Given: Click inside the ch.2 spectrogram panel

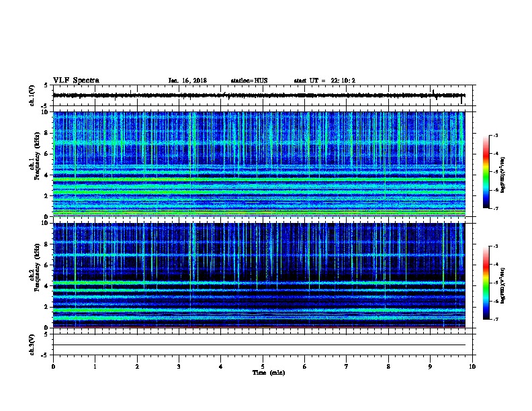Looking at the screenshot, I should point(259,275).
